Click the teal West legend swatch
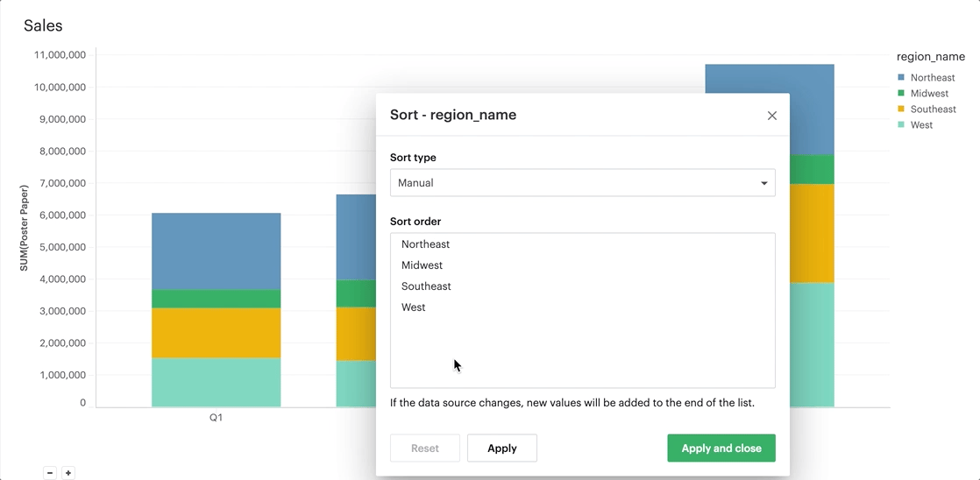Image resolution: width=980 pixels, height=480 pixels. pyautogui.click(x=901, y=125)
